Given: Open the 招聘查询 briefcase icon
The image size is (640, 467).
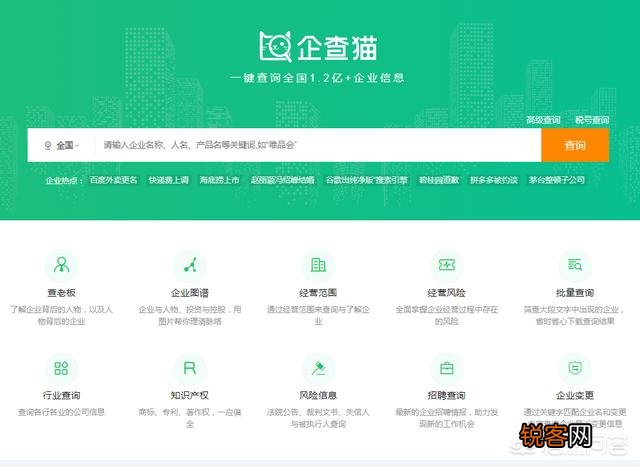Looking at the screenshot, I should pyautogui.click(x=447, y=368).
